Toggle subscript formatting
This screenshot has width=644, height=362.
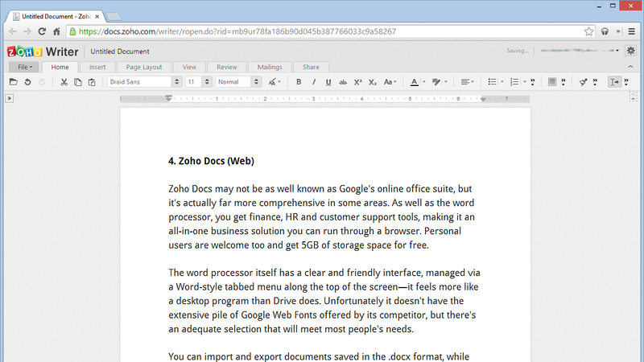coord(373,82)
